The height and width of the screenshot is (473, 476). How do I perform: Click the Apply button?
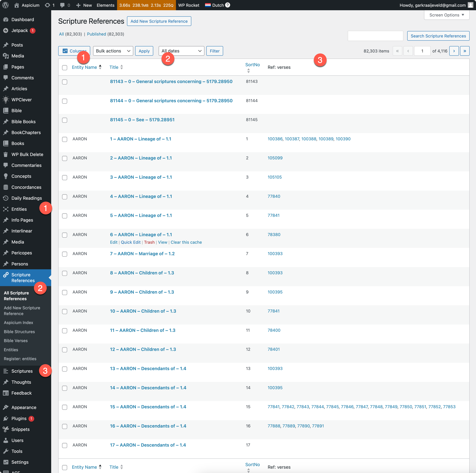144,51
